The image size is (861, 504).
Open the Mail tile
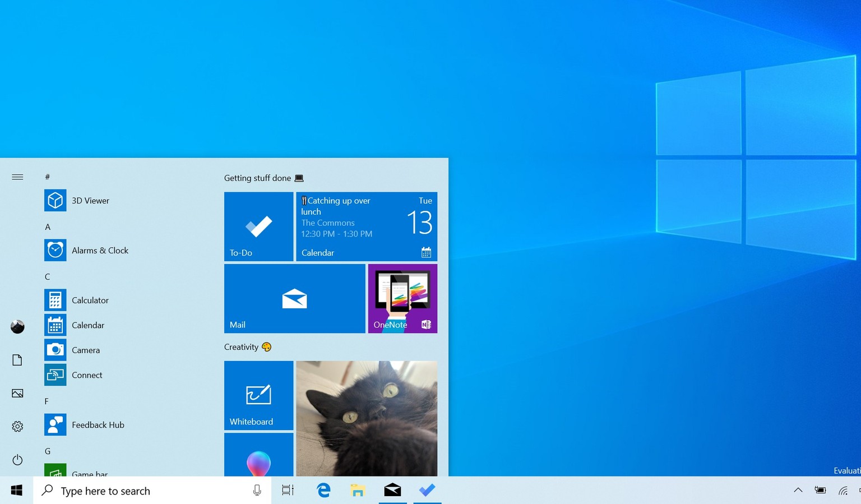point(294,299)
